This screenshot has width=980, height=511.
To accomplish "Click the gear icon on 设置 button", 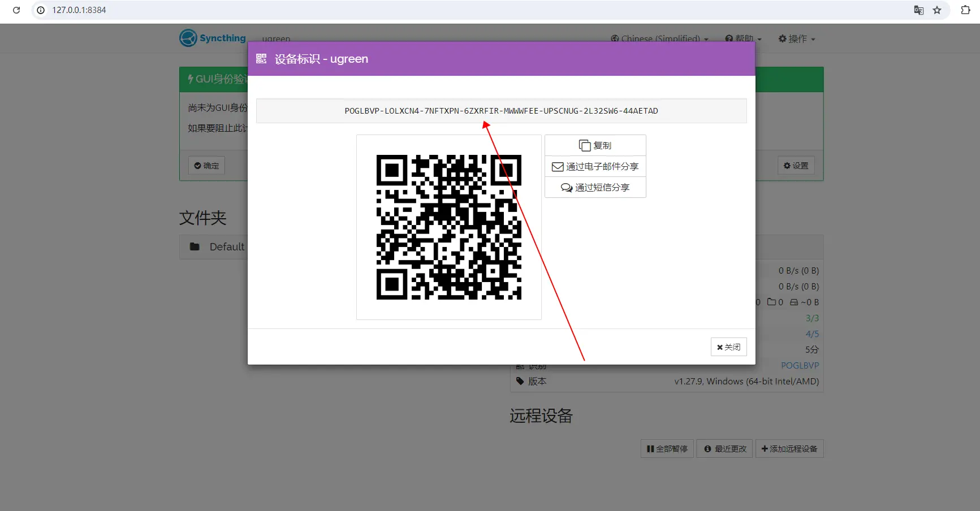I will coord(787,166).
